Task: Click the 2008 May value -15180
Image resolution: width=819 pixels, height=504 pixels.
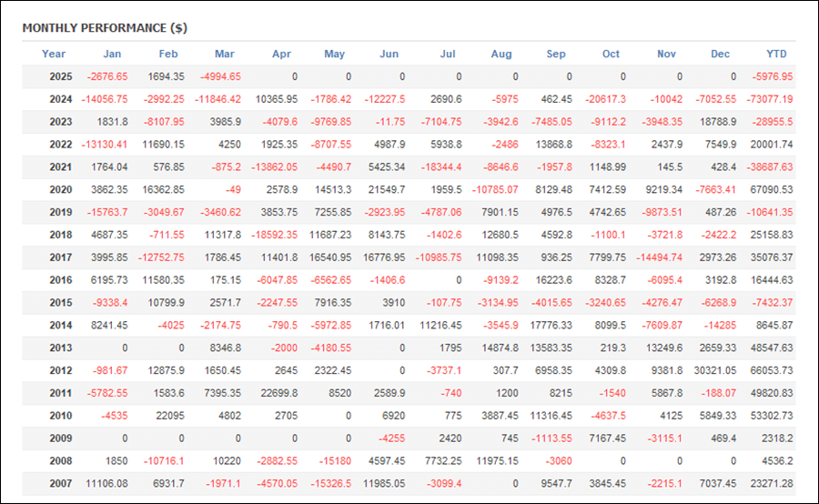Action: (x=335, y=461)
